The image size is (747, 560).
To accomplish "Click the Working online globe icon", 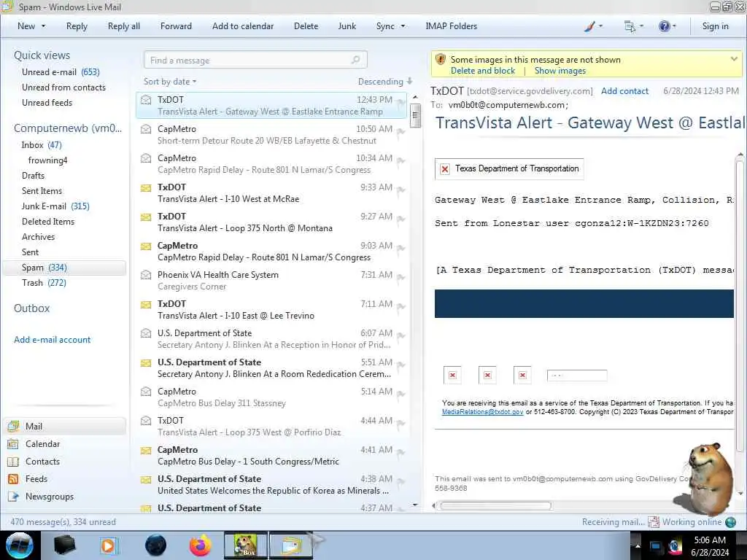I will (730, 522).
